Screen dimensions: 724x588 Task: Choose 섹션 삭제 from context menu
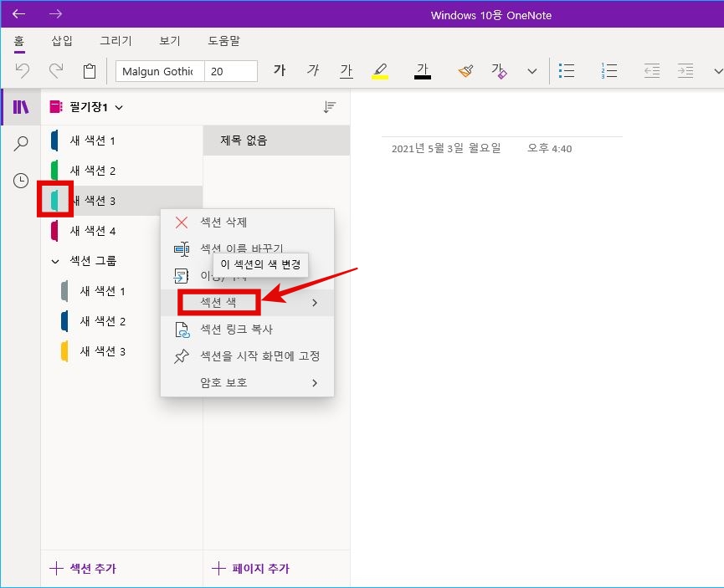click(247, 222)
